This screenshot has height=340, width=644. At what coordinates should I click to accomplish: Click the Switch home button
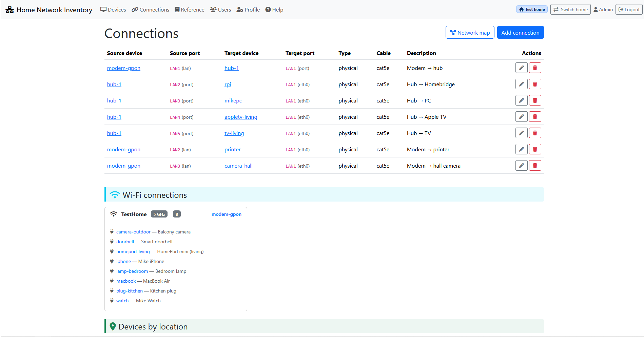point(570,10)
